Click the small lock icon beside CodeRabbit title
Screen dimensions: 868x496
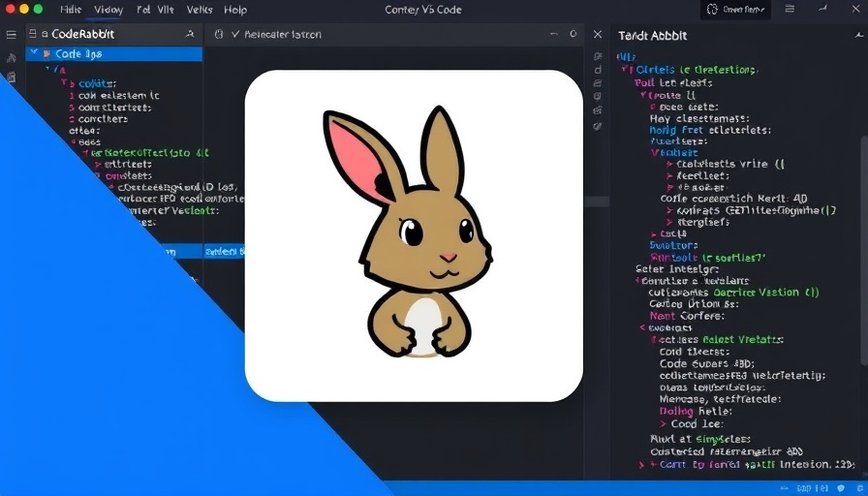tap(45, 34)
